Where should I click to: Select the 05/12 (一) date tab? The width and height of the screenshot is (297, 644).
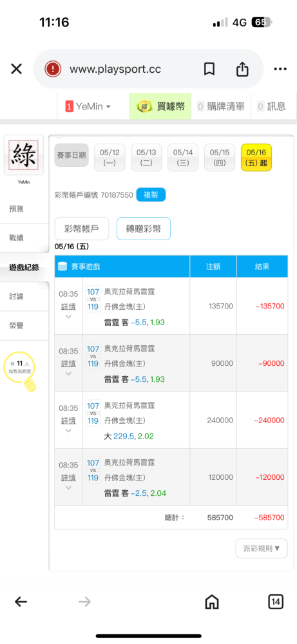(110, 157)
